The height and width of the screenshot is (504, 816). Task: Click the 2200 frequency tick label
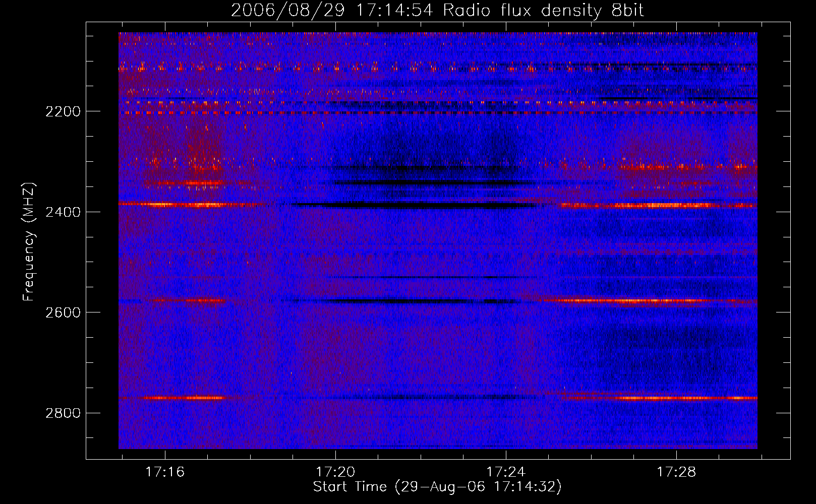[63, 111]
